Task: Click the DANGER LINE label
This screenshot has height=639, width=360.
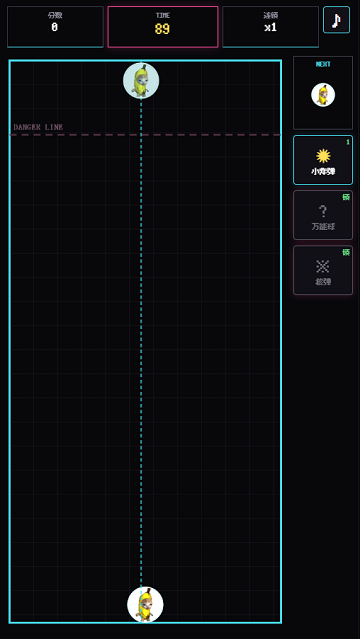Action: 38,127
